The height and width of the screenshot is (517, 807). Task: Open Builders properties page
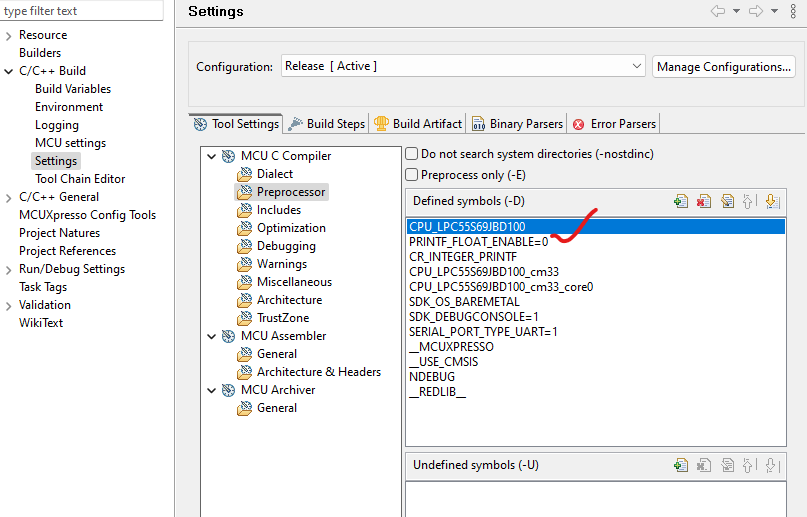tap(40, 53)
